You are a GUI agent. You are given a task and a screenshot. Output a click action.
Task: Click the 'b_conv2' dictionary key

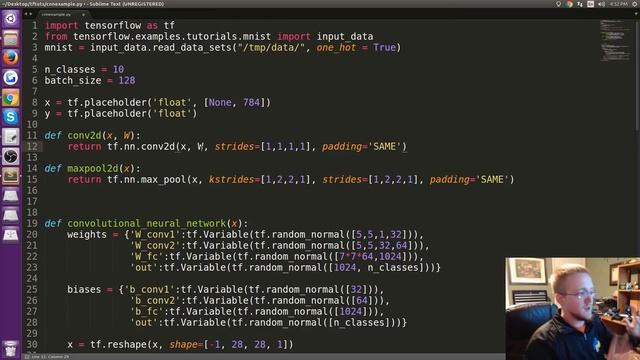click(155, 300)
